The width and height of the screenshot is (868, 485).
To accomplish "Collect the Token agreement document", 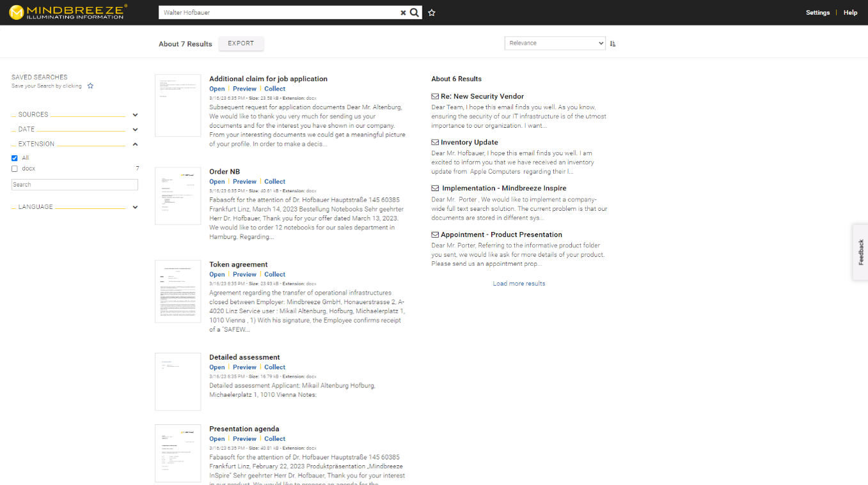I will pyautogui.click(x=274, y=274).
